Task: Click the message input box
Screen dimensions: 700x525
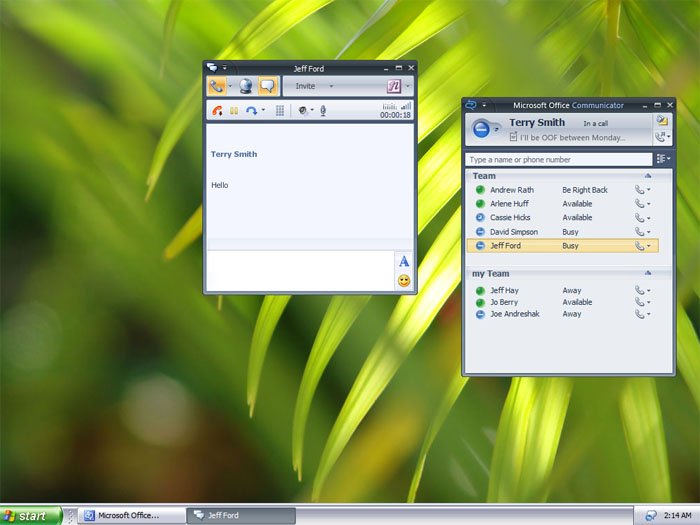Action: coord(300,271)
